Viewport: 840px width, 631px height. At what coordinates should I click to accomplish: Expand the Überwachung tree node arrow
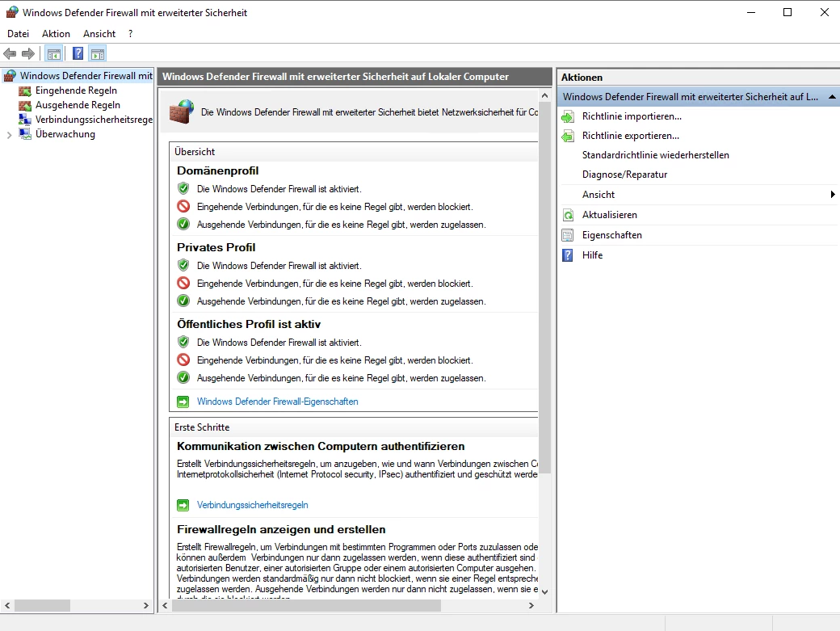tap(9, 135)
